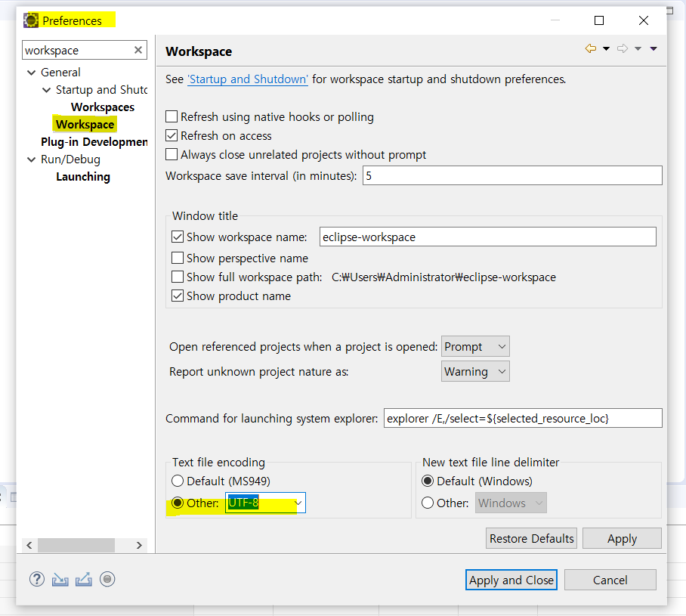The width and height of the screenshot is (686, 616).
Task: Click the tree scrollbar right arrow
Action: (139, 545)
